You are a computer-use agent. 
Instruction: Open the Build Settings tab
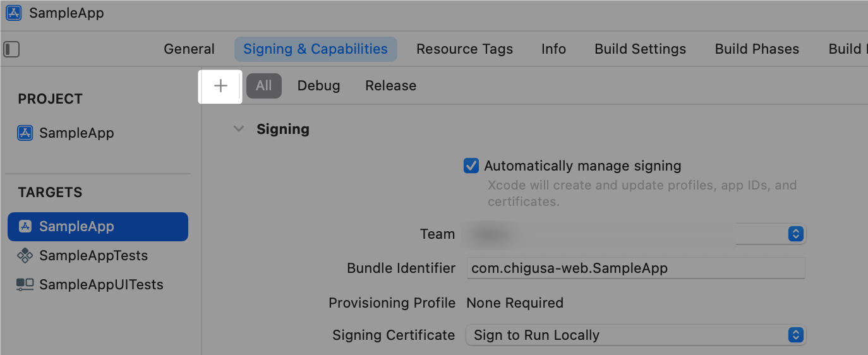640,49
